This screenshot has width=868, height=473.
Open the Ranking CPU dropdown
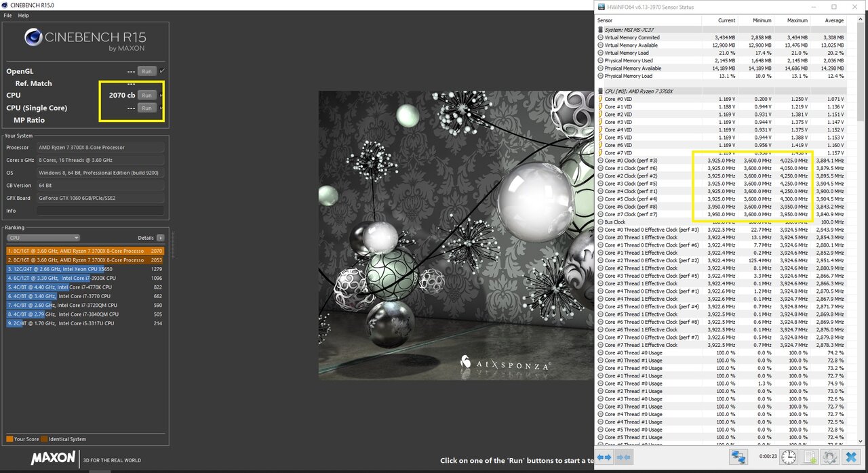click(43, 238)
